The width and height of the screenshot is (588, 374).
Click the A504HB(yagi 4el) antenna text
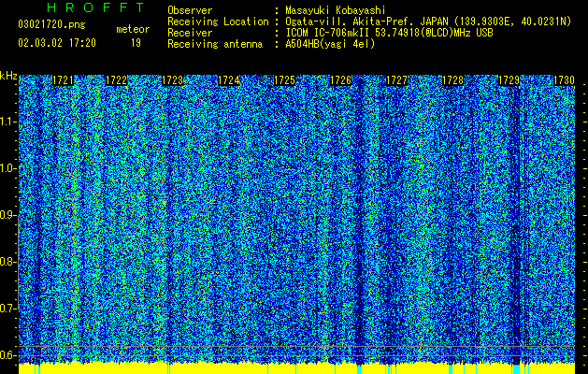click(x=330, y=44)
